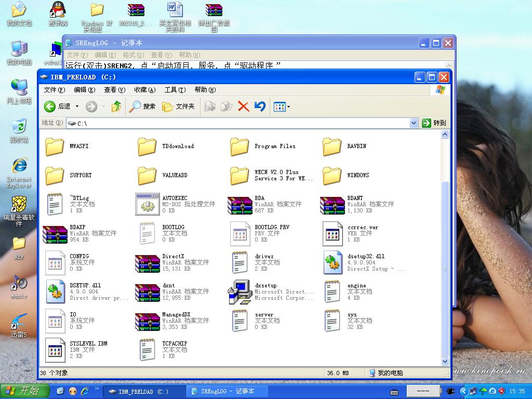Go up one folder level
This screenshot has width=532, height=399.
pyautogui.click(x=116, y=107)
